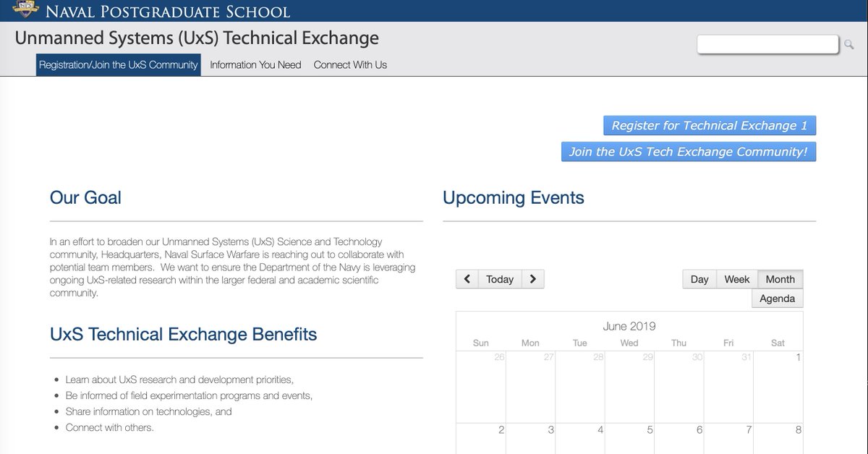Image resolution: width=868 pixels, height=454 pixels.
Task: Open Connect With Us menu
Action: click(350, 64)
